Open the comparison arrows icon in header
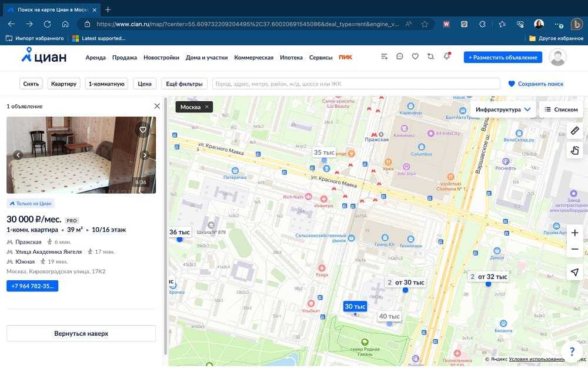The height and width of the screenshot is (368, 588). (x=430, y=57)
